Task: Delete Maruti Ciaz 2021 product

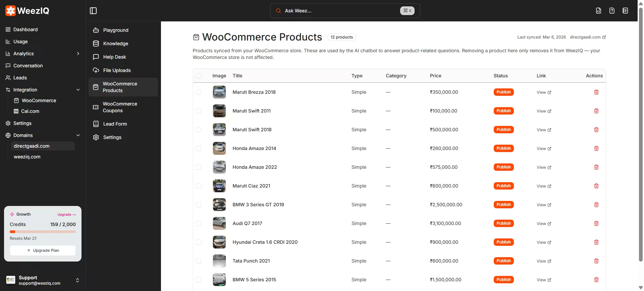Action: tap(596, 186)
